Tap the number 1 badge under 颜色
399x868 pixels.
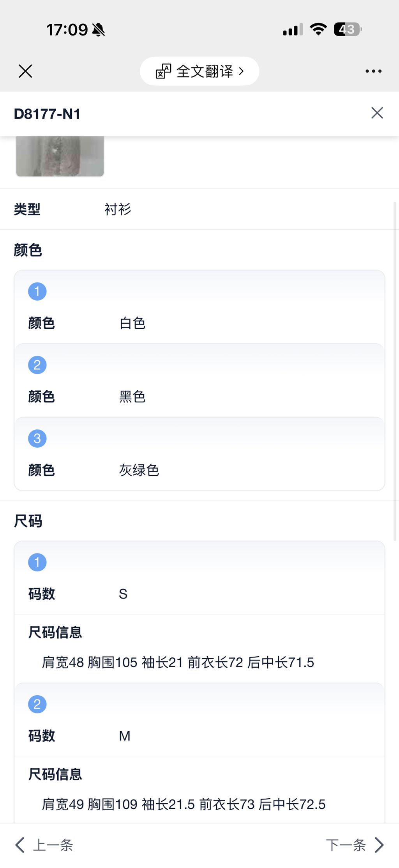tap(37, 291)
